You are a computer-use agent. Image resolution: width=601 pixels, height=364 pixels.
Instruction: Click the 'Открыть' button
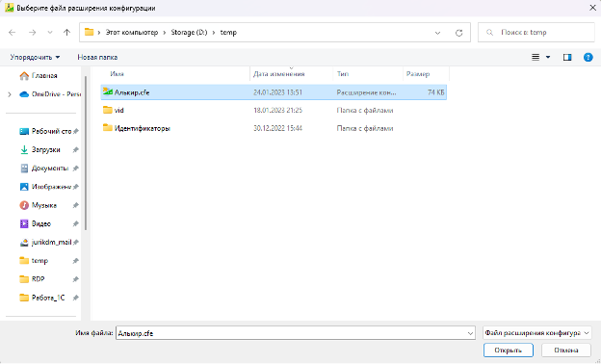coord(509,351)
